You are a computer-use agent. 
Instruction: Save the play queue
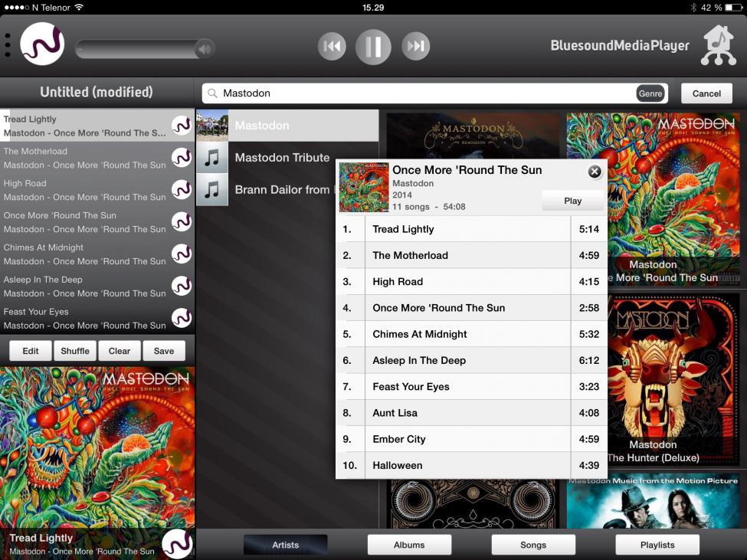[x=164, y=351]
